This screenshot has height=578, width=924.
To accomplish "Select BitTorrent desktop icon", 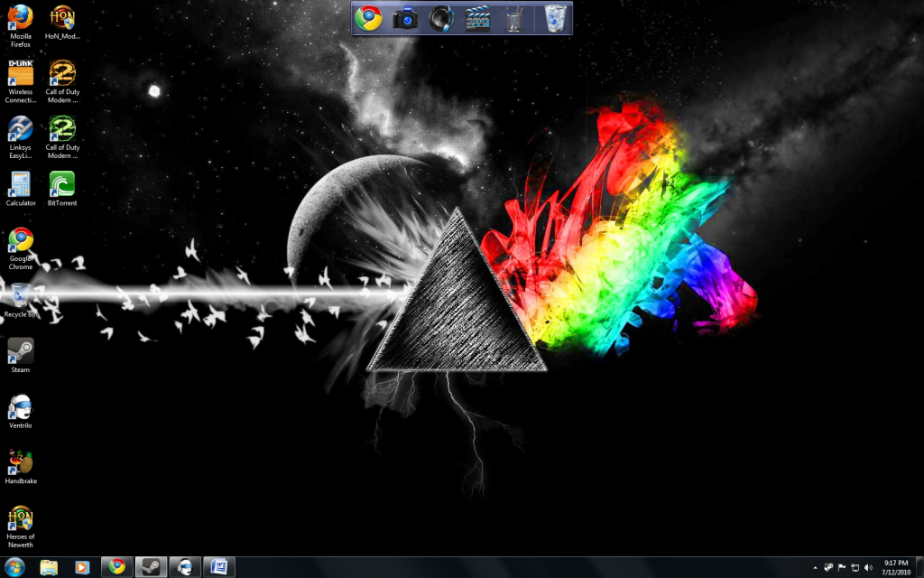I will pos(62,189).
